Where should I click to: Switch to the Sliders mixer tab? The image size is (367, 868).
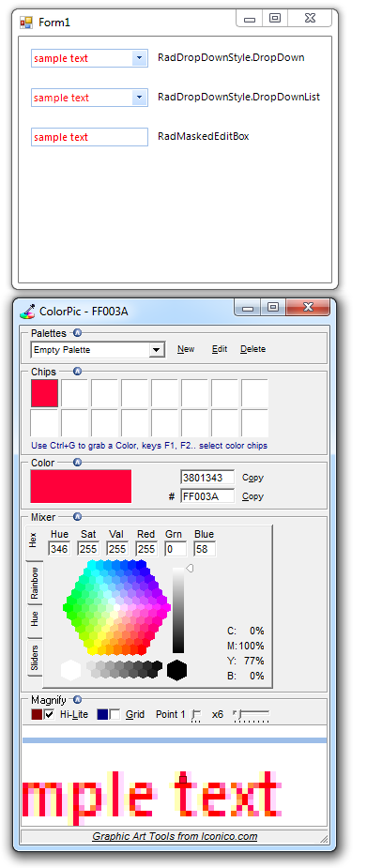(35, 658)
